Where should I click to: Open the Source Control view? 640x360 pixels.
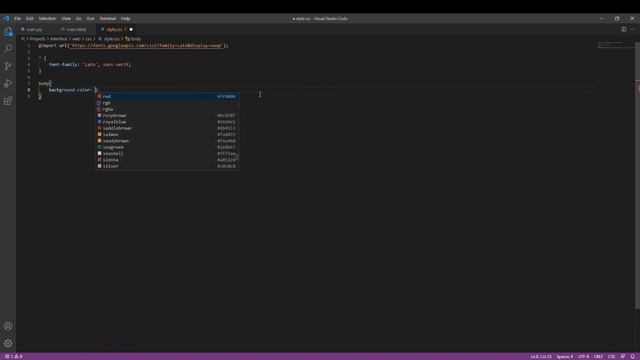tap(8, 66)
